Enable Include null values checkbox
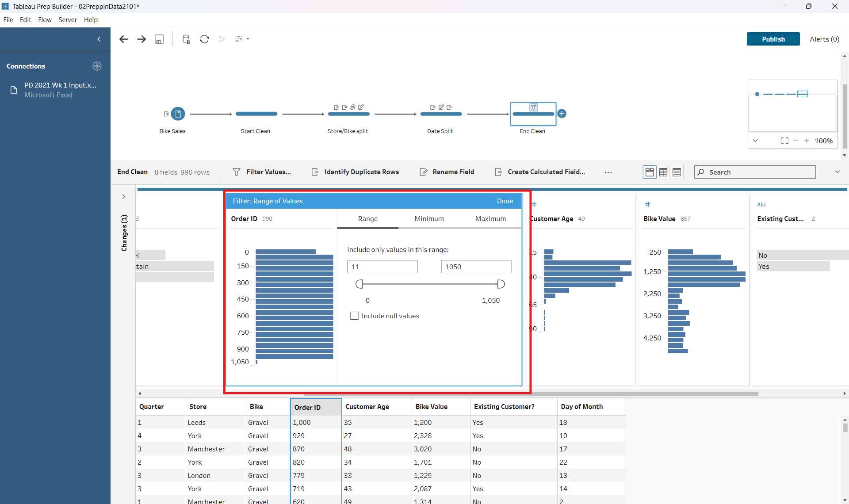 (x=354, y=316)
